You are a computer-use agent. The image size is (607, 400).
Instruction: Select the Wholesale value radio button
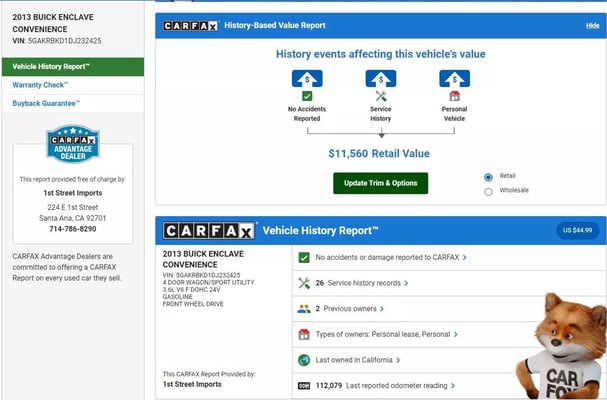[488, 191]
